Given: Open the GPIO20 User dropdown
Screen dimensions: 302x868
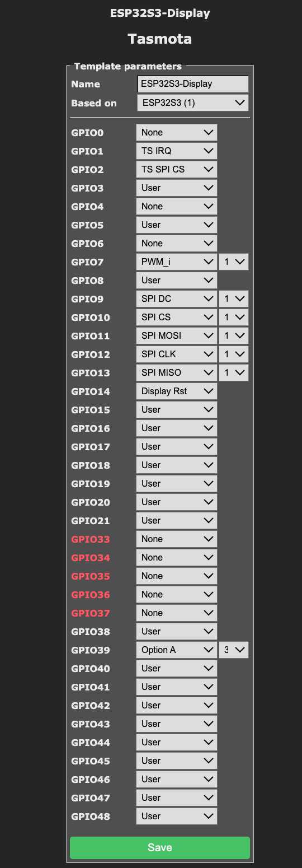Looking at the screenshot, I should [177, 502].
